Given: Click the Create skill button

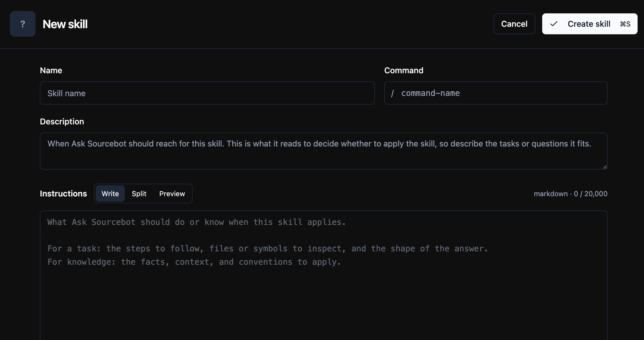Looking at the screenshot, I should coord(590,24).
